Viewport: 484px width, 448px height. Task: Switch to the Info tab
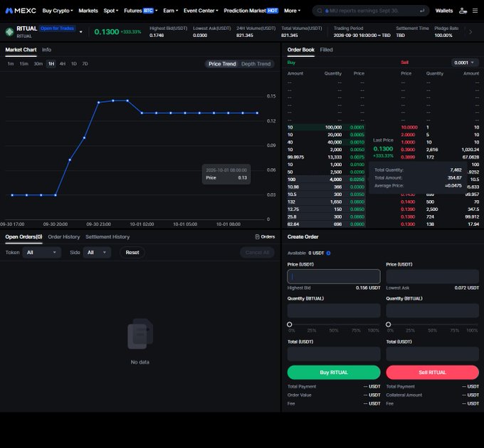[46, 50]
